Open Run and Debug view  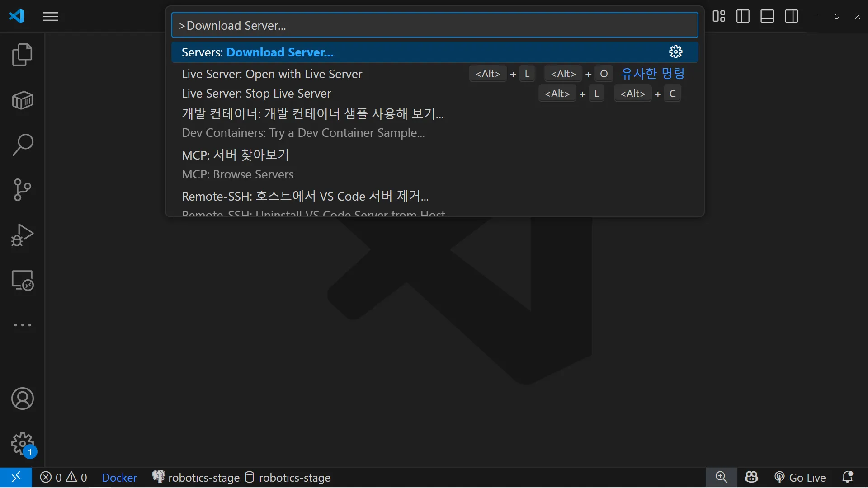[22, 235]
